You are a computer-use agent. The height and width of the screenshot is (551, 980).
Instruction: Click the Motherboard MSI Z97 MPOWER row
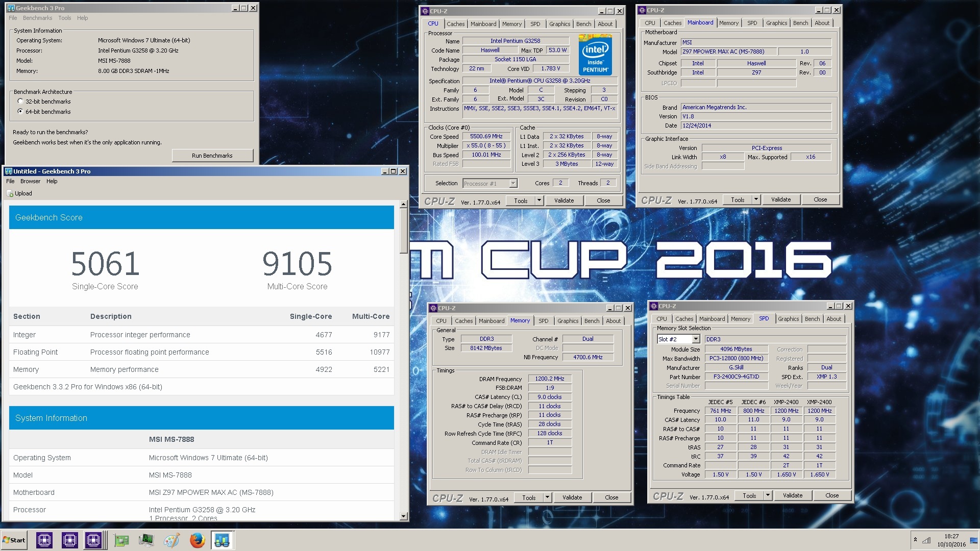pyautogui.click(x=202, y=492)
